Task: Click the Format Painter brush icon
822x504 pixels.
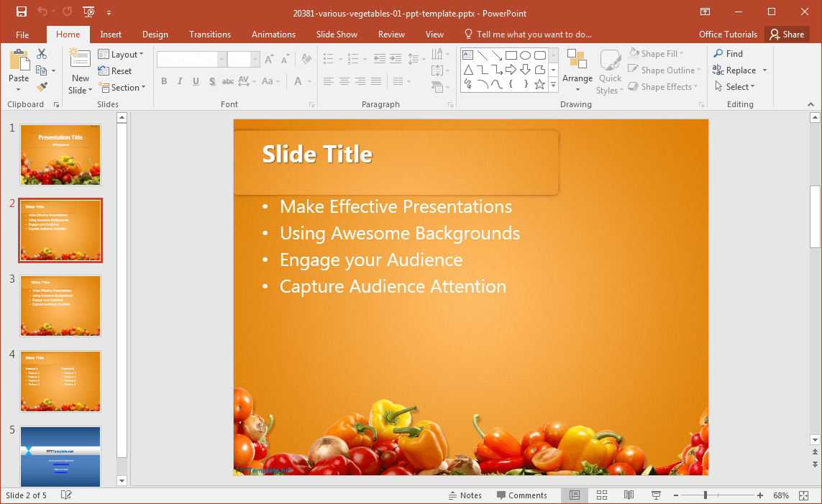Action: (x=42, y=87)
